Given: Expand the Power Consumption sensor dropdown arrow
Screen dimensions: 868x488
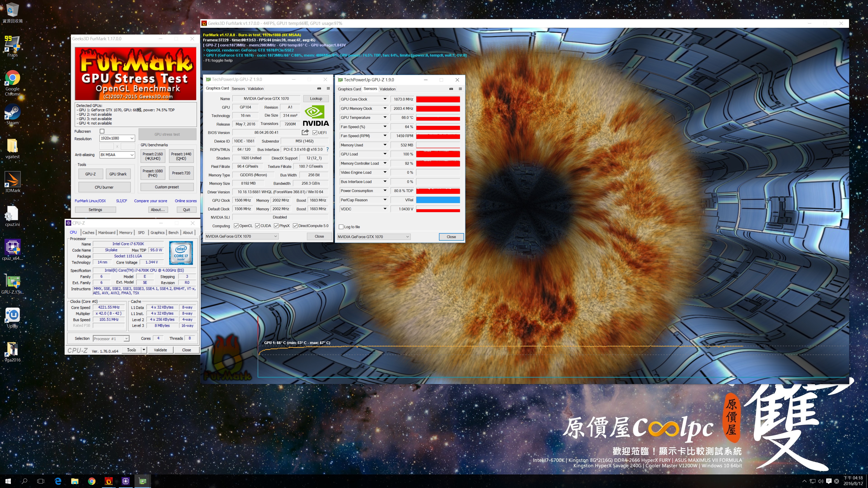Looking at the screenshot, I should click(385, 190).
